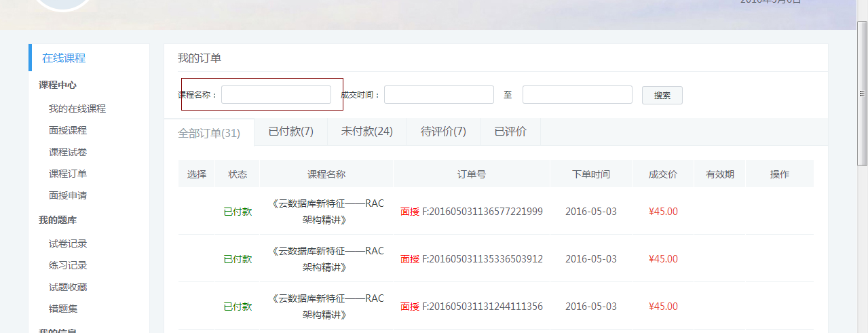
Task: Click the 课程名称 input field
Action: point(276,95)
